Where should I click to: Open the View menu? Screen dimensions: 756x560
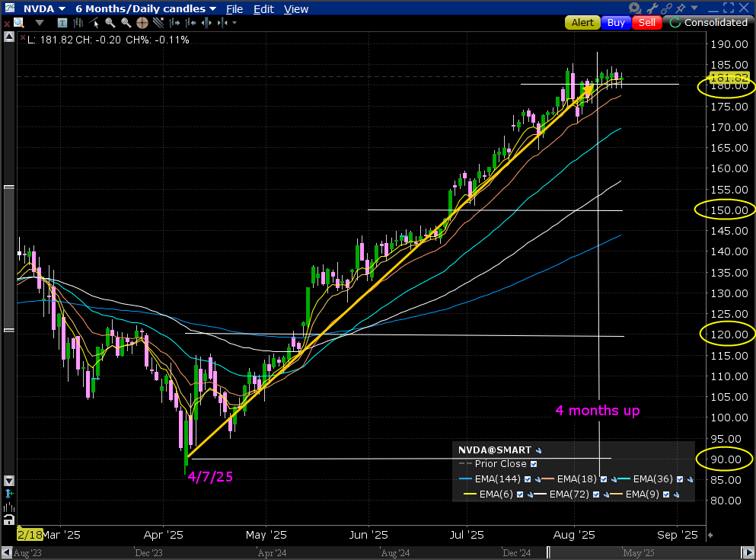pyautogui.click(x=296, y=9)
